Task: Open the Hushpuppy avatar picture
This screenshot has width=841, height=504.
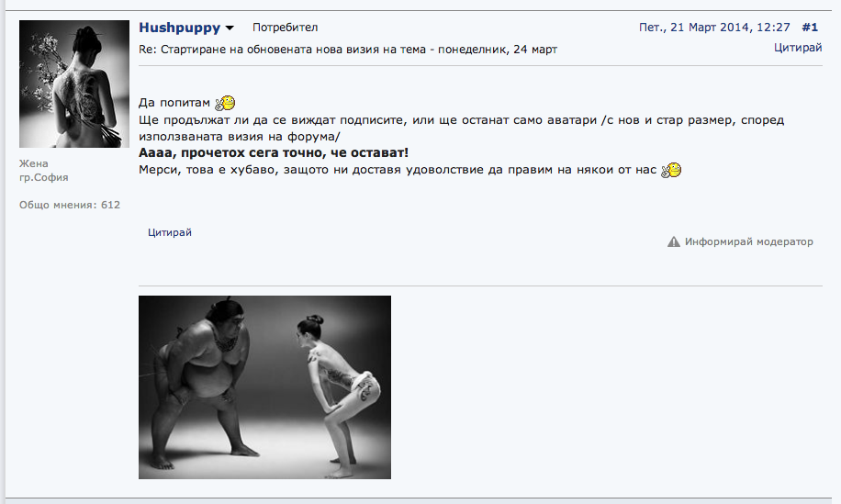Action: (x=74, y=84)
